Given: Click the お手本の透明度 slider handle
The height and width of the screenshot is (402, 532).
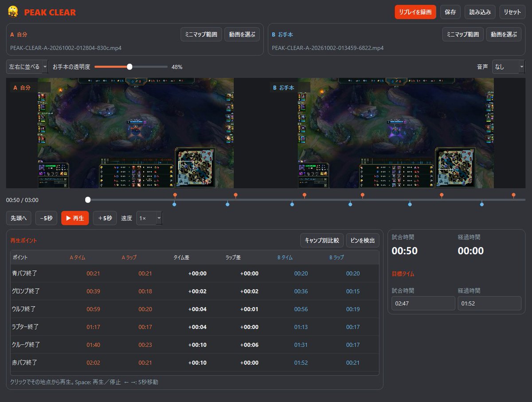Looking at the screenshot, I should click(x=129, y=67).
